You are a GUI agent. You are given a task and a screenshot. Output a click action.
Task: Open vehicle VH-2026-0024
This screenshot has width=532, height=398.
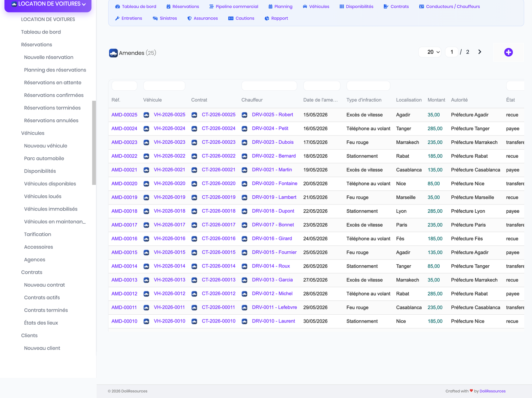coord(169,129)
